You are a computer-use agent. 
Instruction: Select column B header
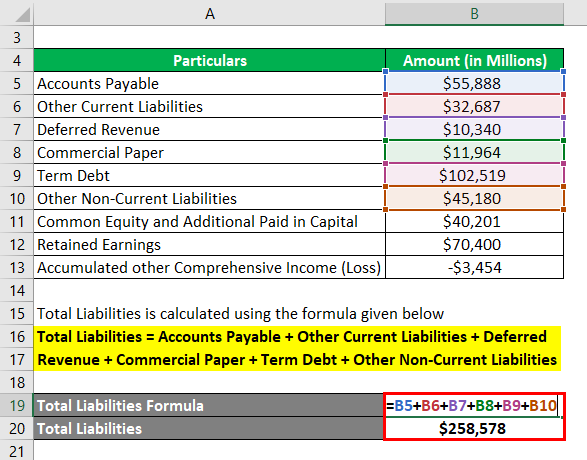click(474, 13)
